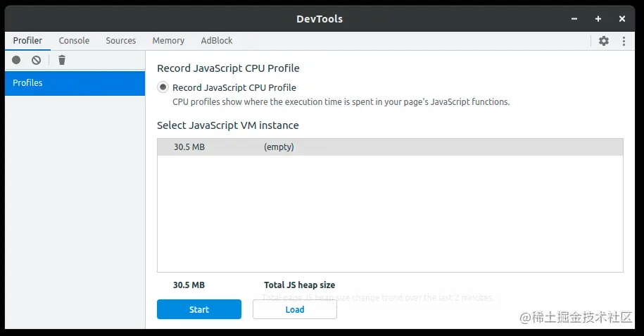
Task: Select the Profiles sidebar item
Action: [75, 83]
